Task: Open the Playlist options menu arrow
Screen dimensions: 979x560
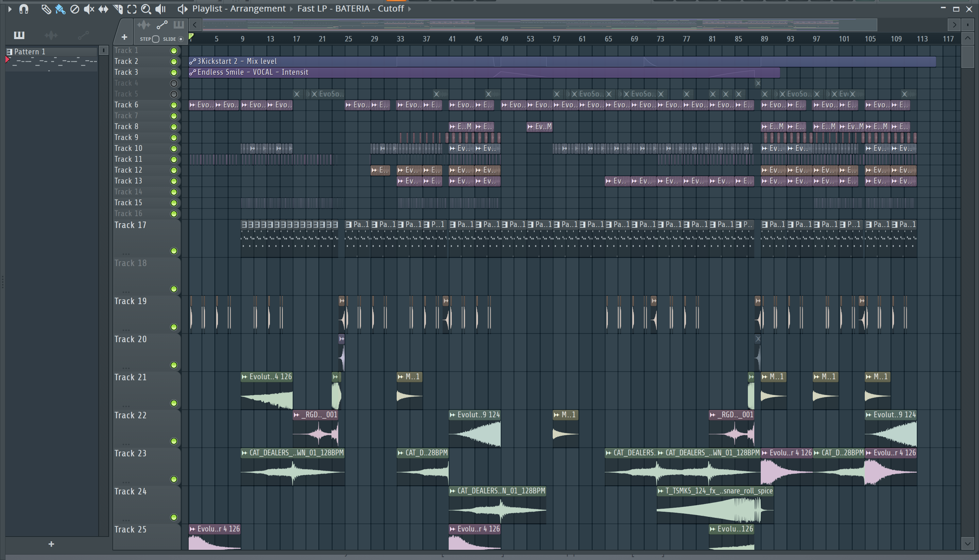Action: 10,9
